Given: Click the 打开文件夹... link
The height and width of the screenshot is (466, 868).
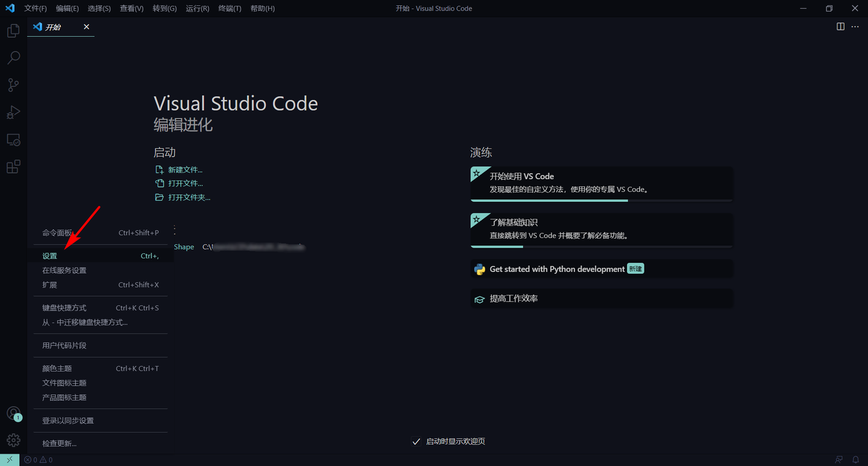Looking at the screenshot, I should point(189,197).
